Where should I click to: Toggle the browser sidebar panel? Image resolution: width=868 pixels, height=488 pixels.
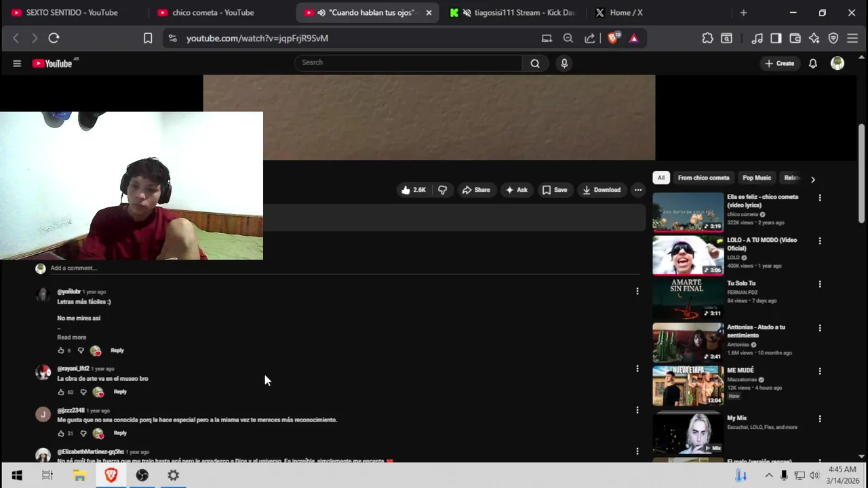pyautogui.click(x=776, y=39)
